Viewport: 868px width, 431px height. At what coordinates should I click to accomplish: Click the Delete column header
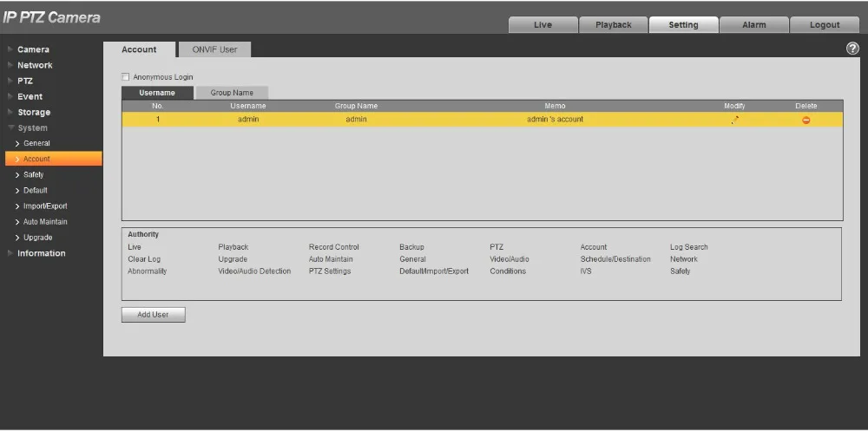pyautogui.click(x=806, y=106)
